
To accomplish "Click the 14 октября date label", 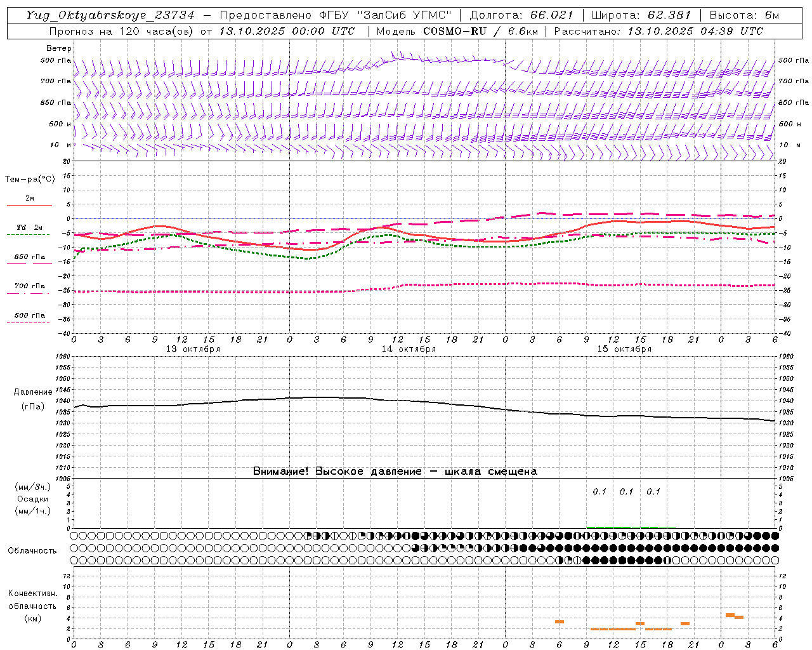I will 409,349.
